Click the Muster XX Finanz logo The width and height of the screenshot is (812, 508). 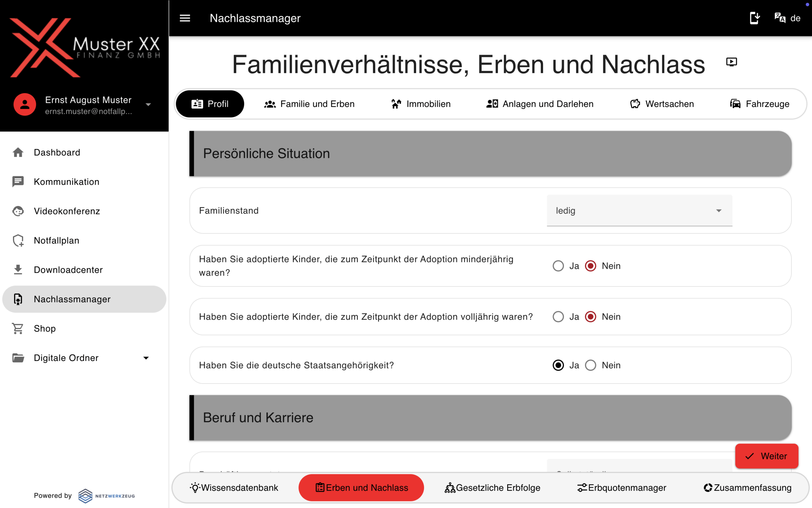tap(85, 48)
